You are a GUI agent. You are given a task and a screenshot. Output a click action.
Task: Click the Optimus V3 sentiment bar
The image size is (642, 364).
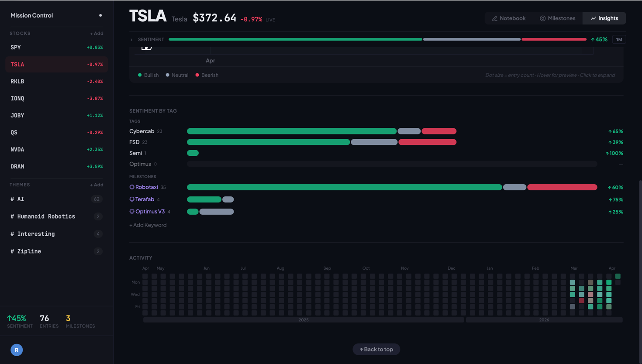click(210, 212)
